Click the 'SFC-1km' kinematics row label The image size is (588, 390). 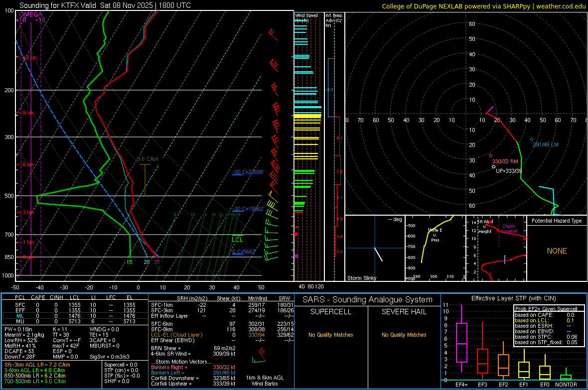161,305
